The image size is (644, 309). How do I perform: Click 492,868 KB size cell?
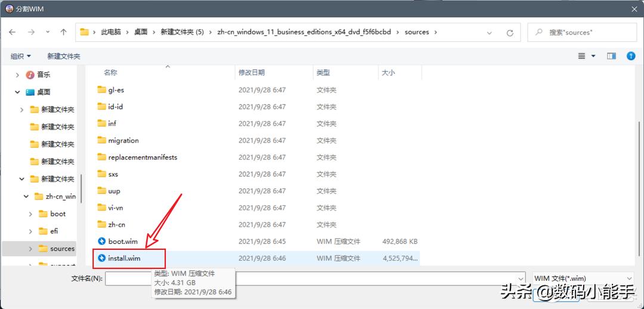click(400, 242)
